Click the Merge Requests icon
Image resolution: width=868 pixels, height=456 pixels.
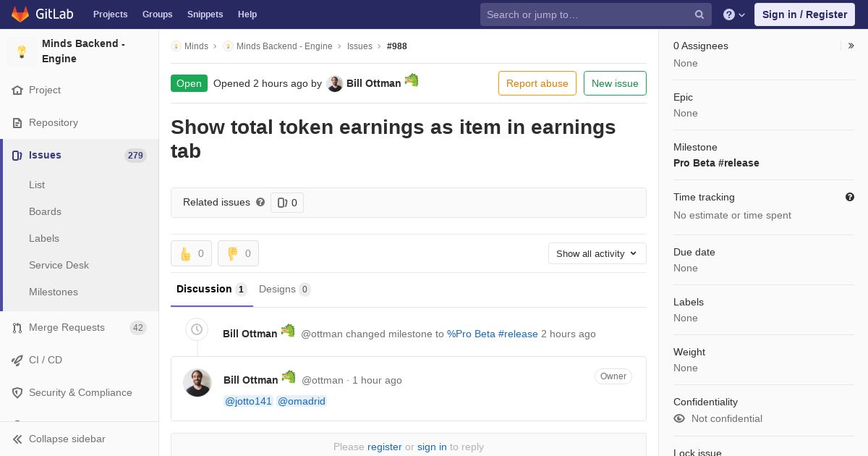point(17,328)
